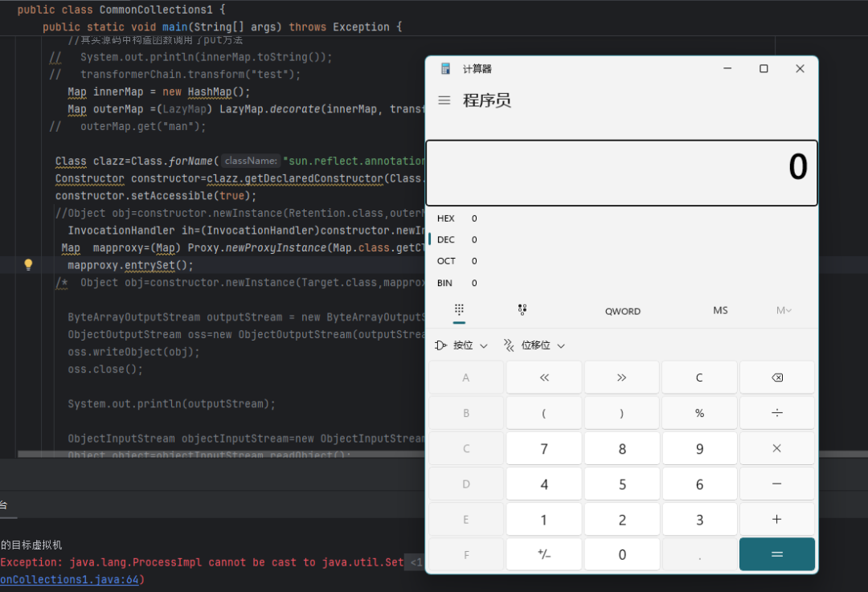Click digit 1 on calculator

pos(544,519)
